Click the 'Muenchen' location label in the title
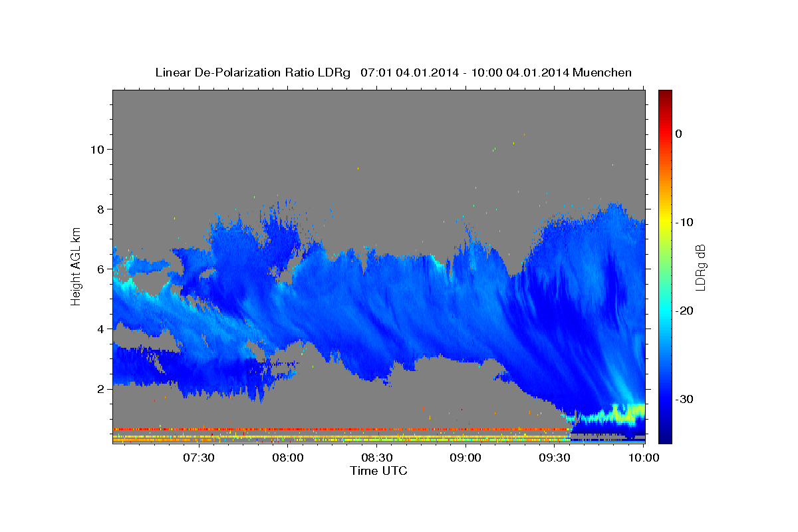This screenshot has width=798, height=532. (602, 72)
